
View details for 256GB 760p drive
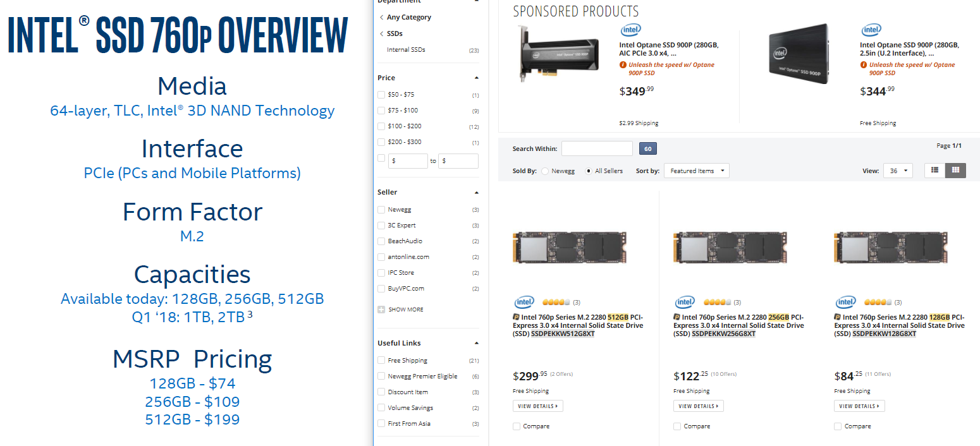click(699, 406)
